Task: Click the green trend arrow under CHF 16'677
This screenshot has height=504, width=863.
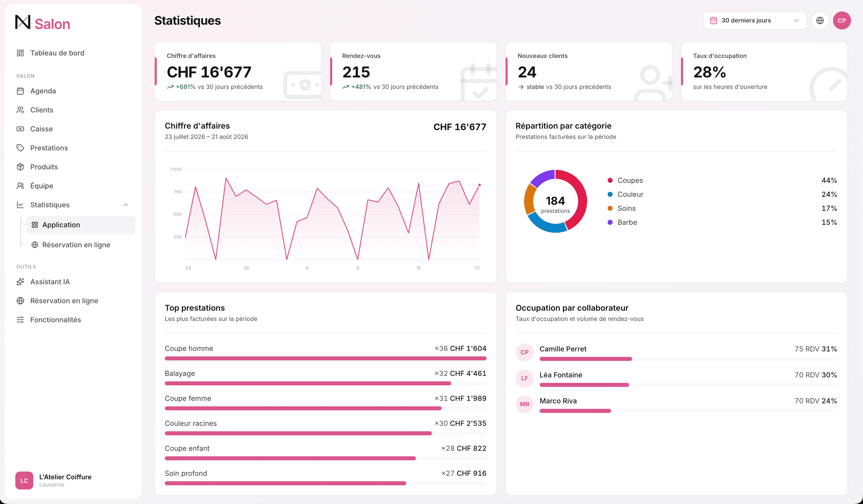Action: (170, 87)
